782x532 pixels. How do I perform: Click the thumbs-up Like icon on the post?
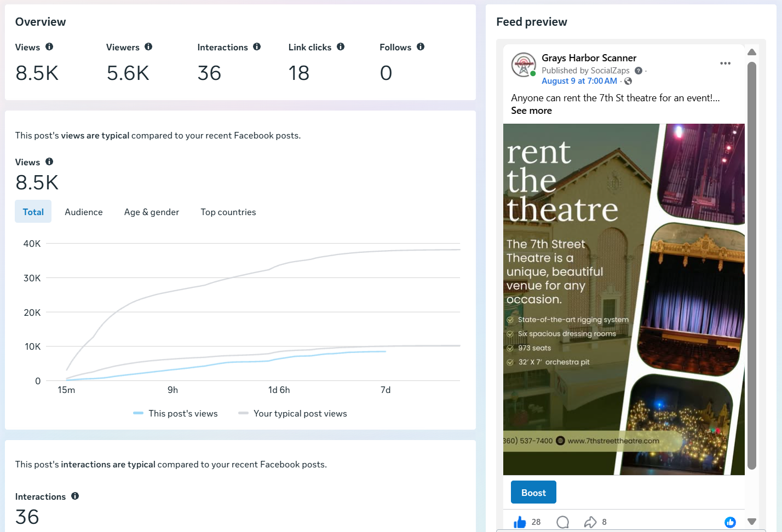(x=520, y=522)
